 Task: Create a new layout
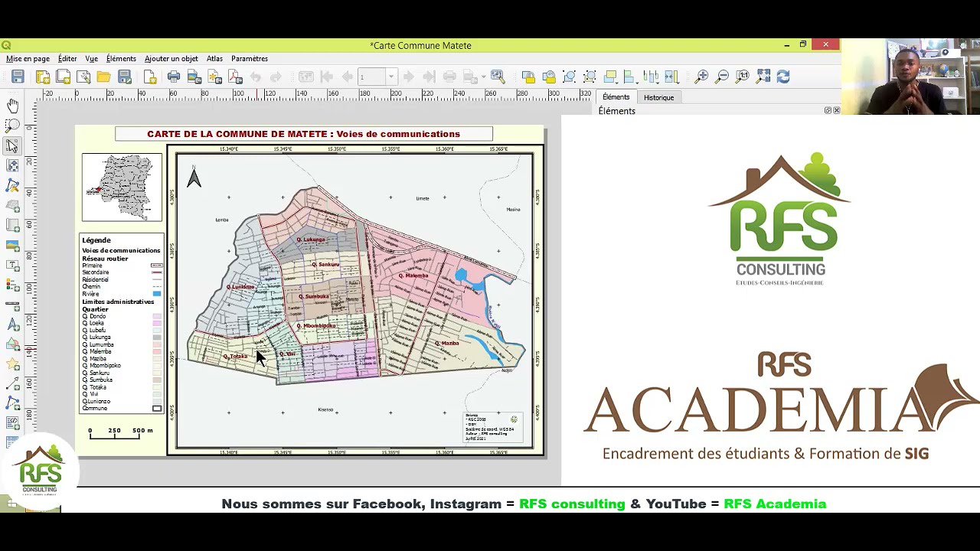43,77
